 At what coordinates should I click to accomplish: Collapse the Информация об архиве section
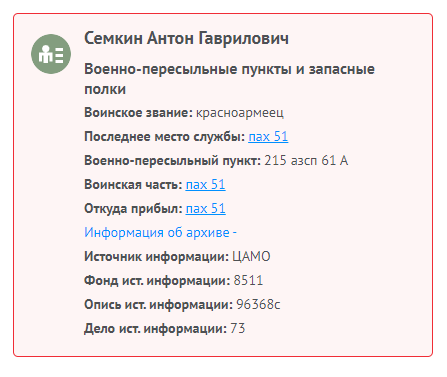[x=160, y=233]
